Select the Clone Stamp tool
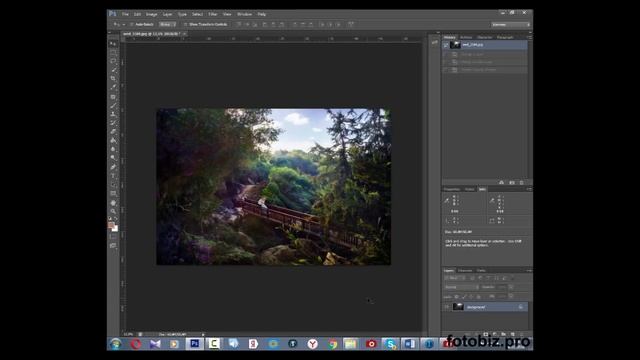 click(113, 114)
